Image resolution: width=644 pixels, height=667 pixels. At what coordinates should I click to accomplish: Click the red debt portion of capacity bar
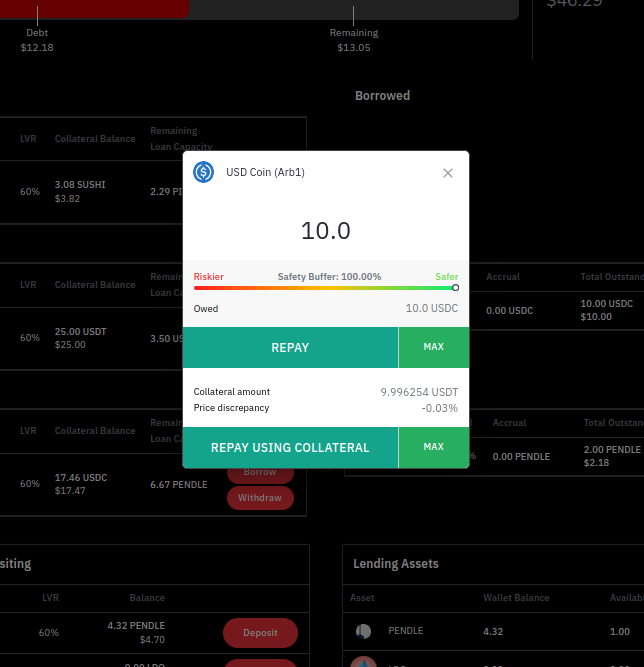[x=94, y=9]
